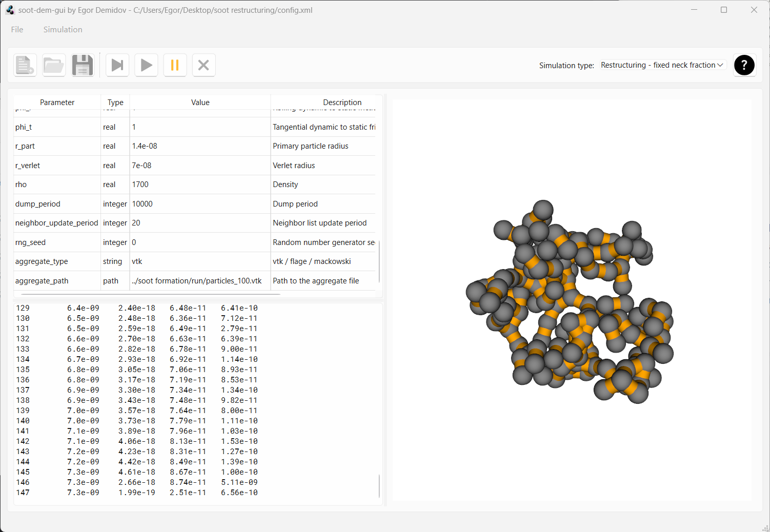
Task: Select the rho value 1700 cell
Action: click(200, 185)
